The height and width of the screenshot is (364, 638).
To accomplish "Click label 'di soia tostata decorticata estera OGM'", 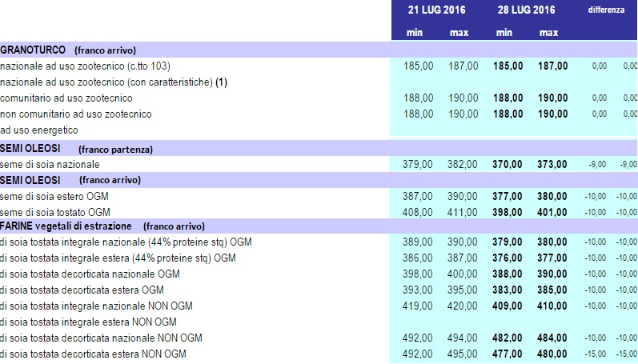I will (x=82, y=290).
